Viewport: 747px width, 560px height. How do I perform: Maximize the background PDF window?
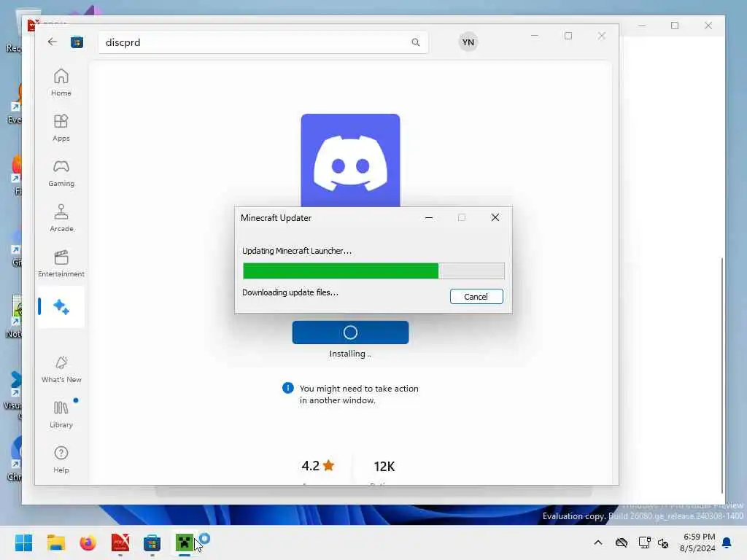click(675, 26)
